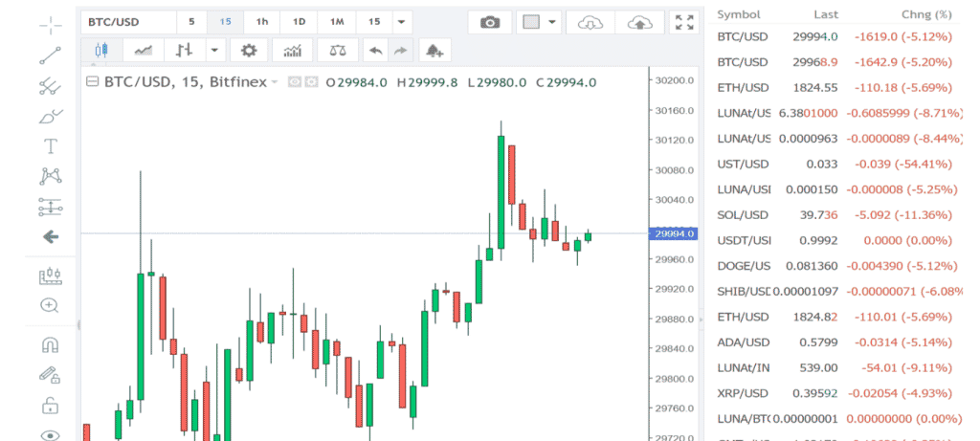Select the ADA/USD watchlist row
Viewport: 980px width, 441px height.
click(x=835, y=342)
